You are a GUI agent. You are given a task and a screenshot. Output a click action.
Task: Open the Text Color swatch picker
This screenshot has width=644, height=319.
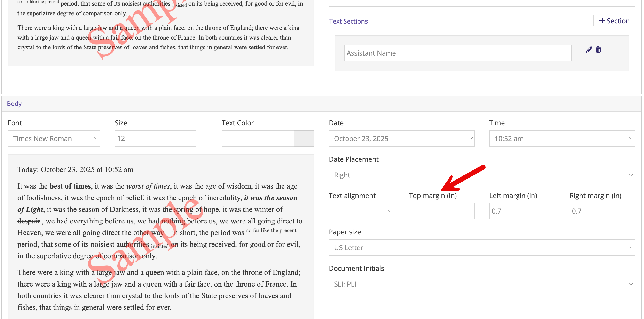point(304,138)
